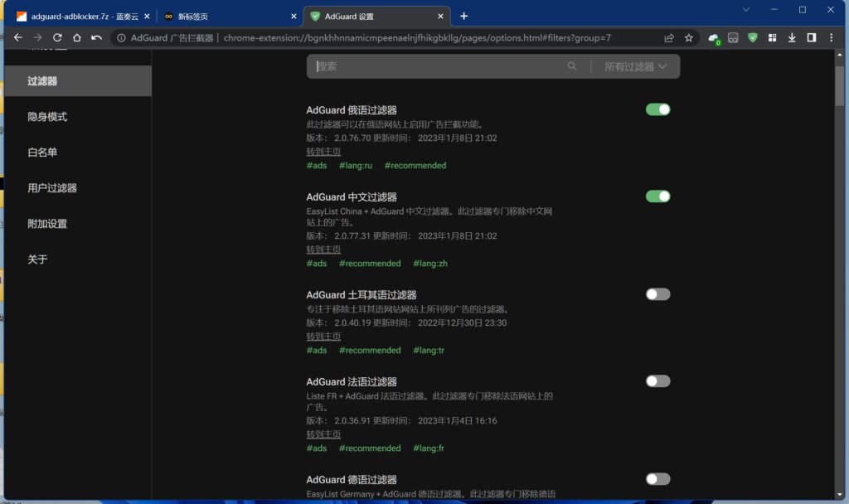
Task: Click the scrollbar down arrow
Action: (x=839, y=494)
